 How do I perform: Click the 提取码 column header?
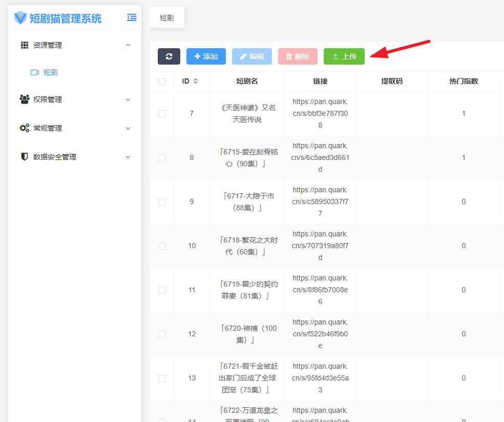click(x=392, y=81)
